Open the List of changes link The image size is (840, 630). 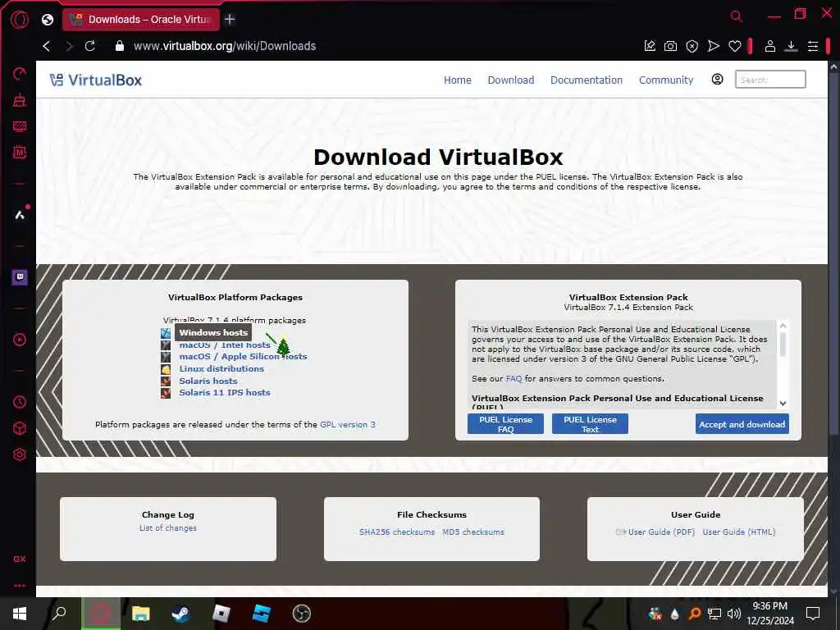167,528
